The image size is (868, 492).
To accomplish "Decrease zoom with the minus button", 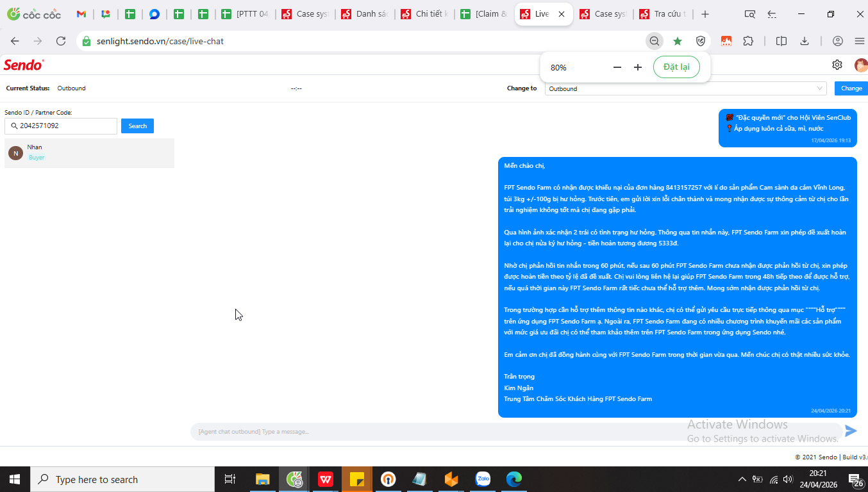I will click(617, 67).
